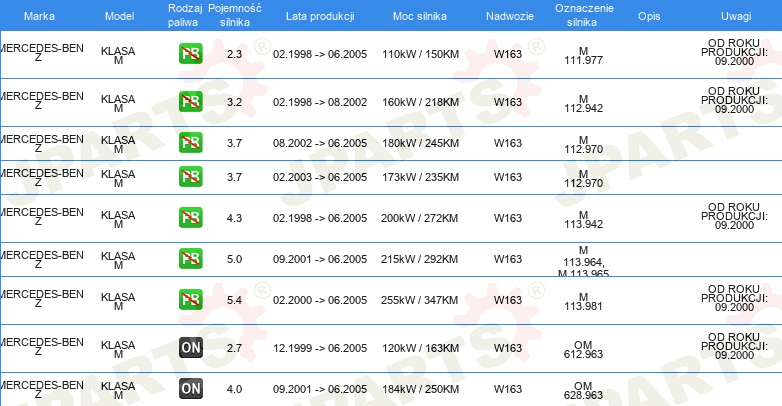Click the ON diesel icon for 2.7 engine

pyautogui.click(x=191, y=348)
